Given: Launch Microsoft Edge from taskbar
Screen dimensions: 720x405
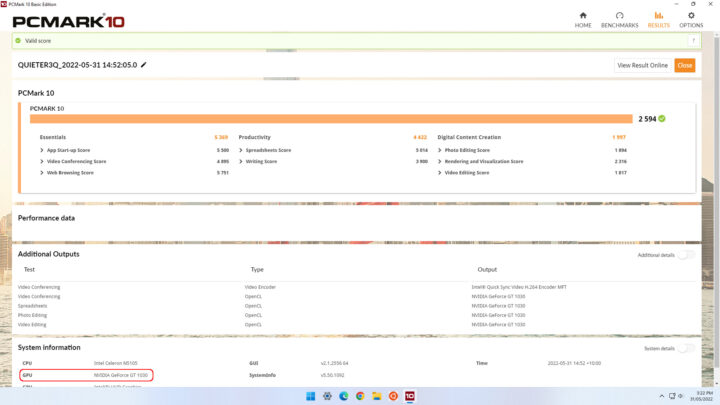Looking at the screenshot, I should pyautogui.click(x=343, y=396).
